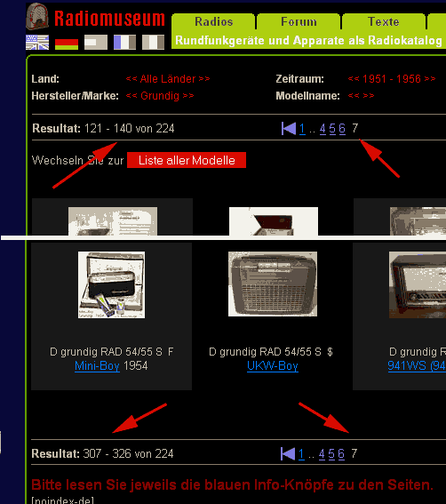Click the 'Resultat: 121 - 140 von 224' text
The height and width of the screenshot is (504, 446).
click(103, 129)
